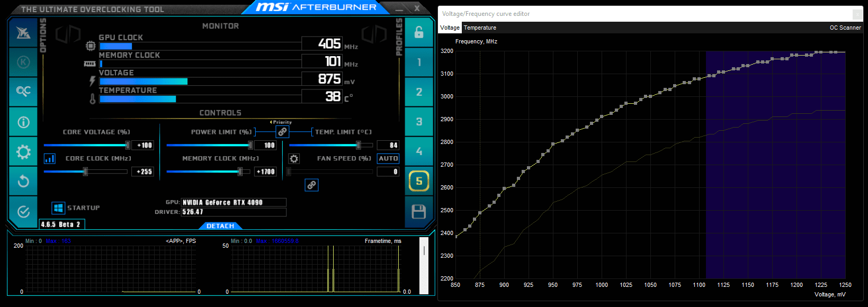868x307 pixels.
Task: Click the APP FPS monitoring graph
Action: tap(111, 268)
